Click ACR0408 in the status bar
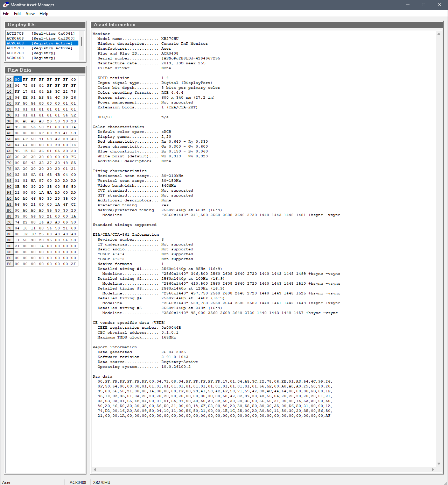This screenshot has width=448, height=485. pyautogui.click(x=78, y=483)
